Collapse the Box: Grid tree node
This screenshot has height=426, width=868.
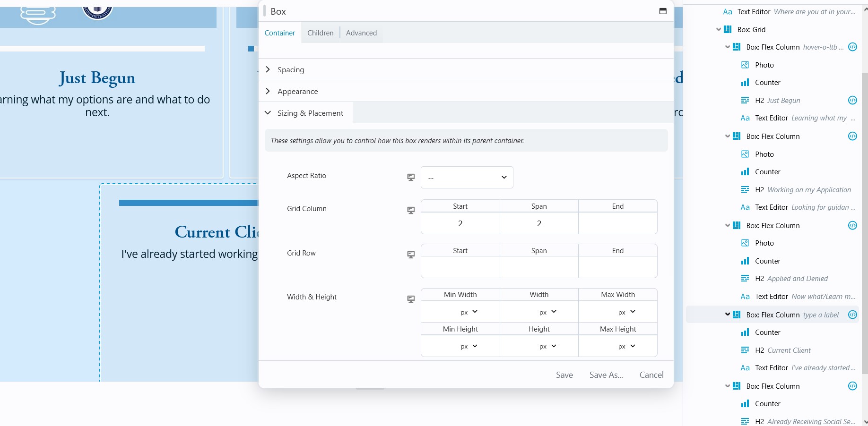(719, 29)
